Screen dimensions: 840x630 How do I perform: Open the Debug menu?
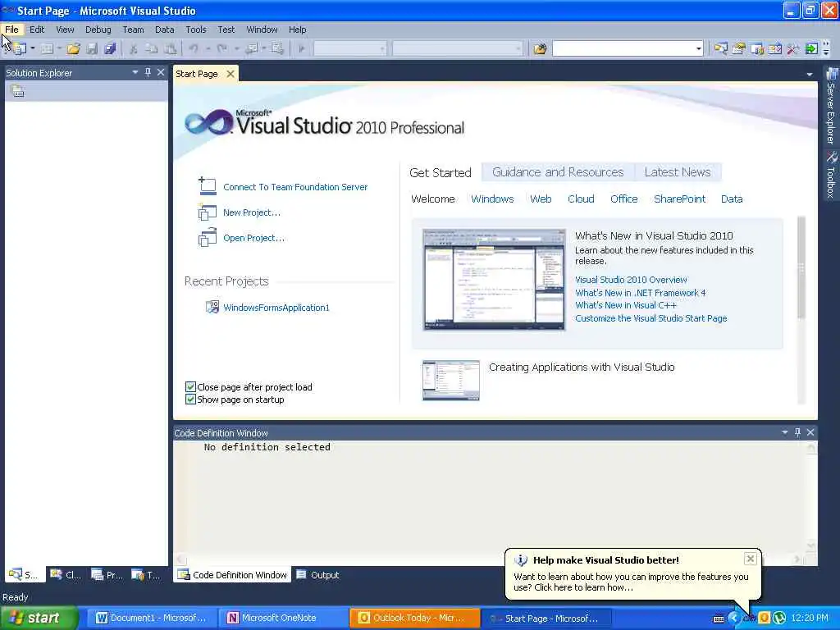click(x=98, y=30)
